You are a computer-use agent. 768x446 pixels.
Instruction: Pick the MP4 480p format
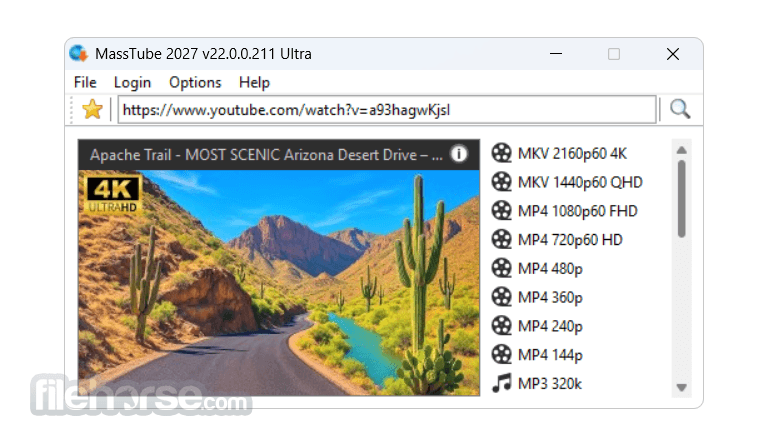pyautogui.click(x=550, y=269)
